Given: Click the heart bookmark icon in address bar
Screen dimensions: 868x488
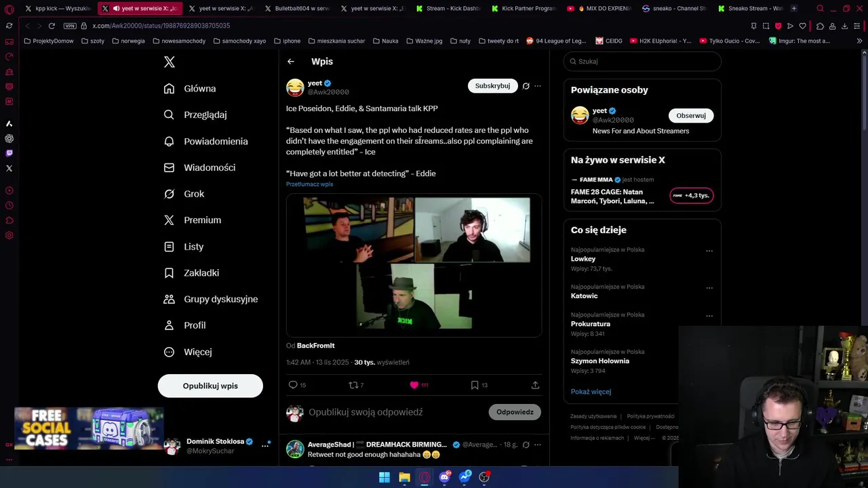Looking at the screenshot, I should click(802, 26).
